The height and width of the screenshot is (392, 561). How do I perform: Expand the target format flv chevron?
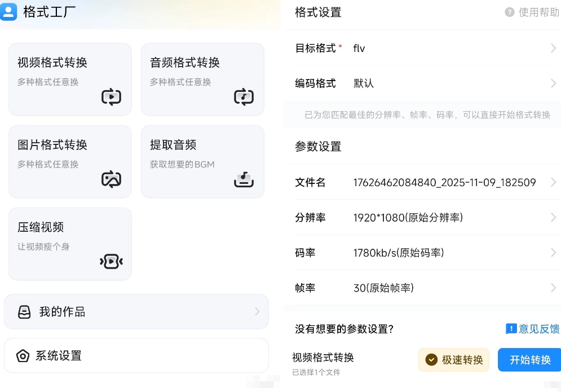tap(553, 49)
